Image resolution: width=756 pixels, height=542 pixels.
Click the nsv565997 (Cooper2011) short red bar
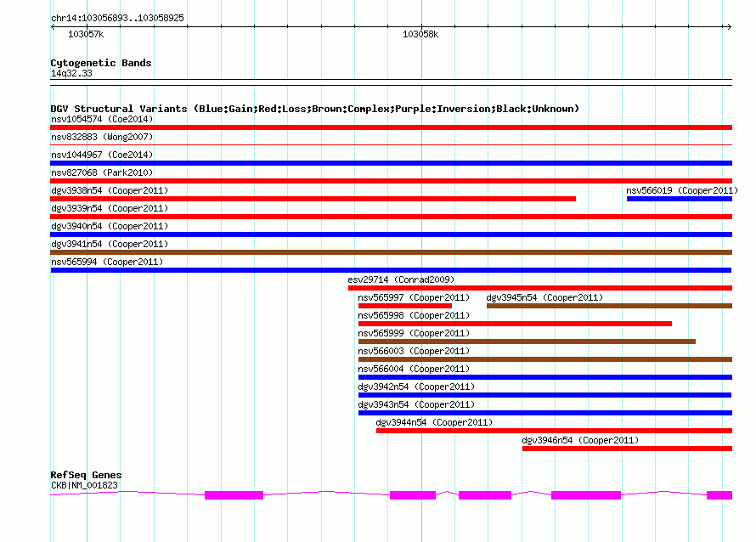point(405,306)
